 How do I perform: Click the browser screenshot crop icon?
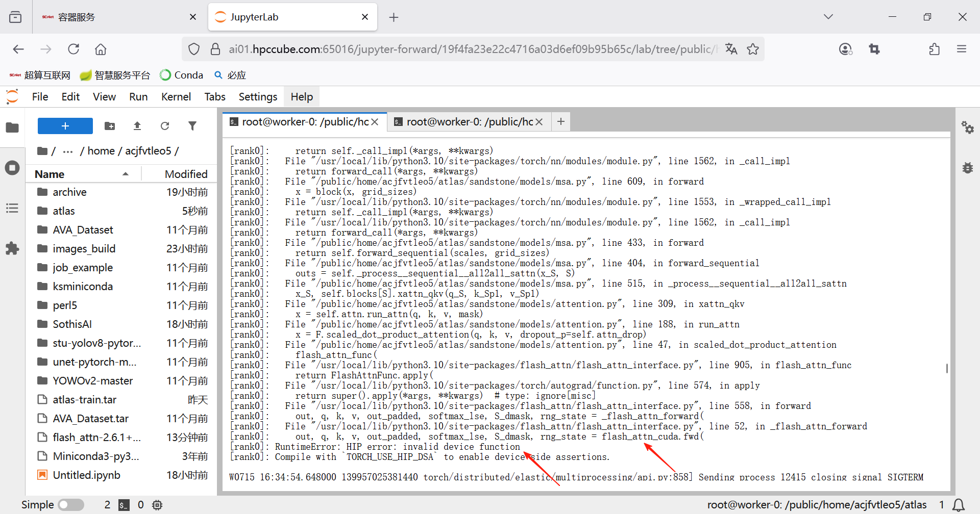coord(874,49)
